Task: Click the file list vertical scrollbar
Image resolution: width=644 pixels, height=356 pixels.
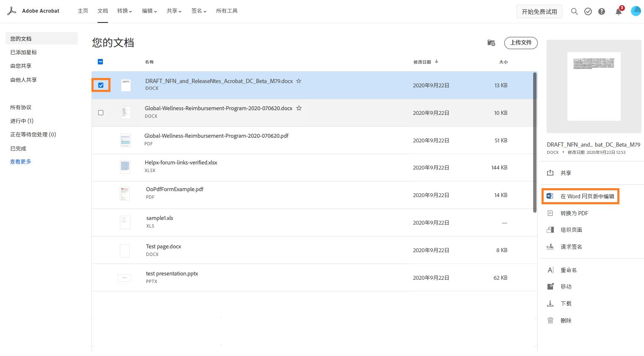Action: click(535, 142)
